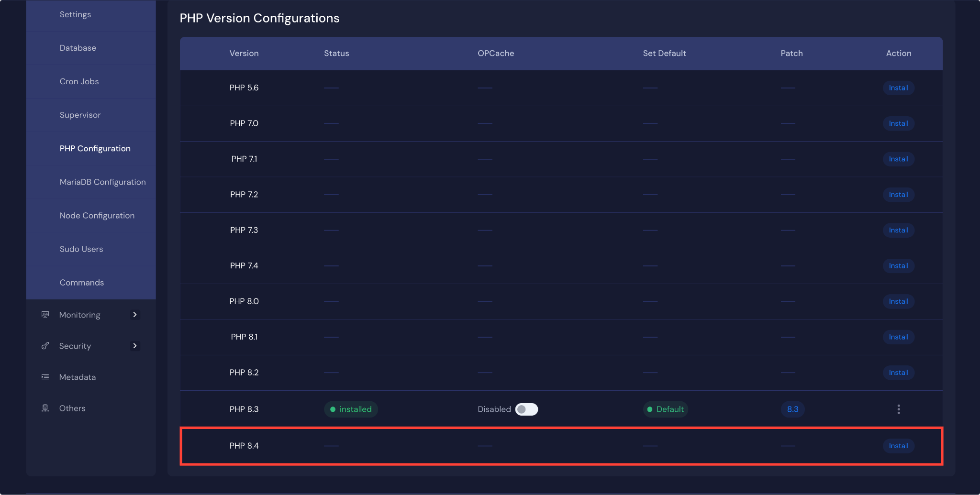Go to Cron Jobs in sidebar
980x495 pixels.
pyautogui.click(x=79, y=81)
